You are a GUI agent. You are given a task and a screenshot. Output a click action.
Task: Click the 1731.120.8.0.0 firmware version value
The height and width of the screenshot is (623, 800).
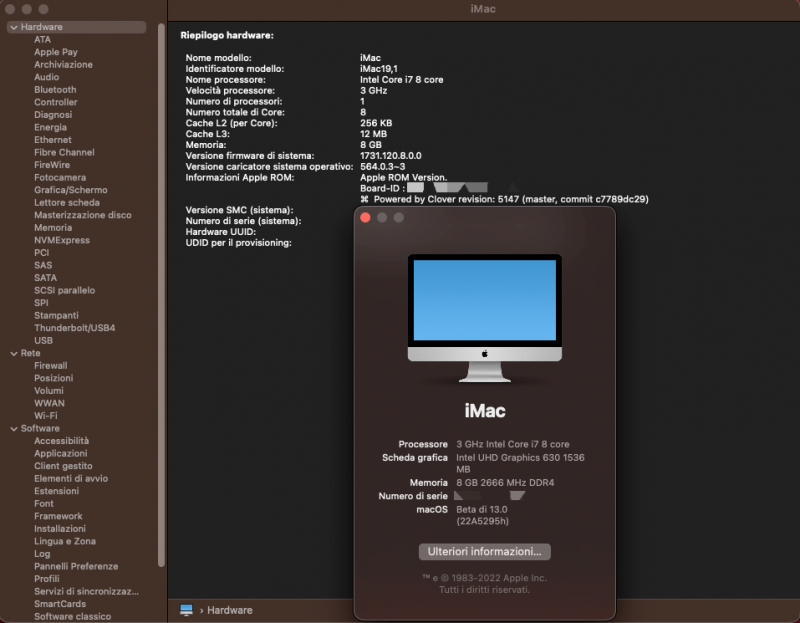391,156
